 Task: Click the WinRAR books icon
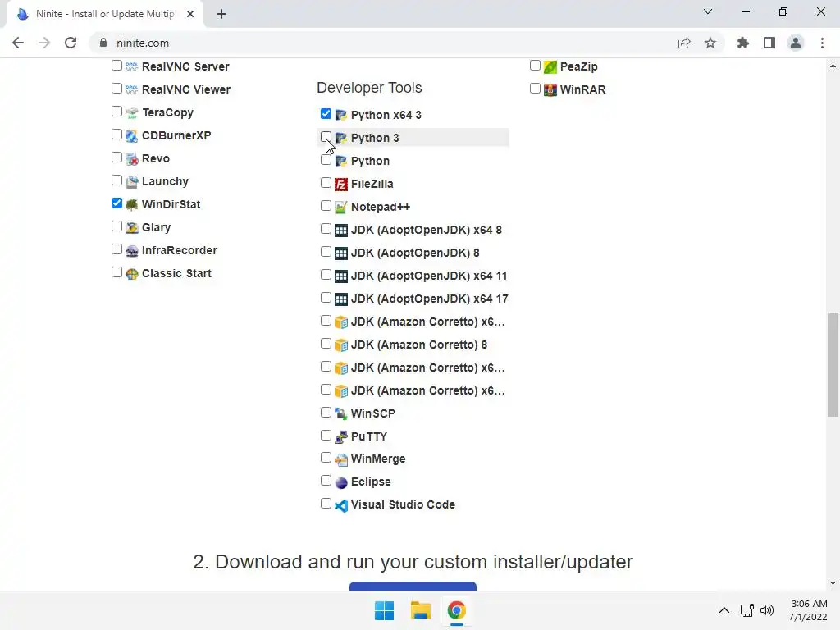(550, 89)
